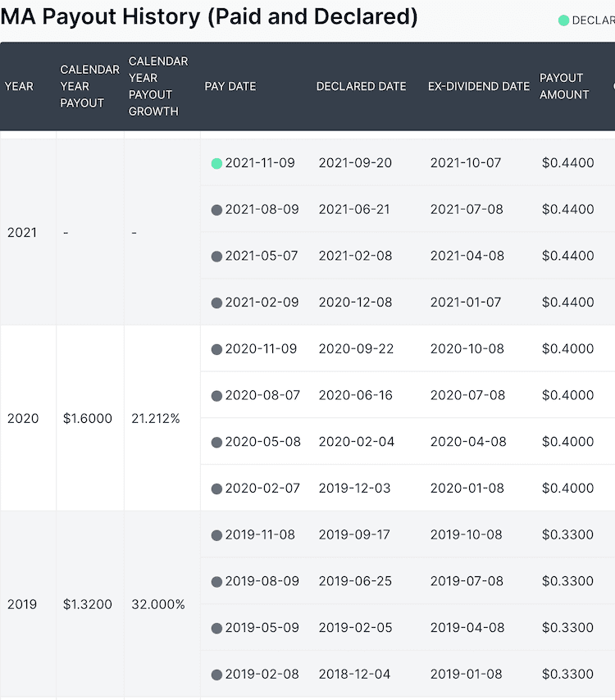
Task: Click $0.4000 payout for 2020-11-09
Action: click(x=568, y=348)
